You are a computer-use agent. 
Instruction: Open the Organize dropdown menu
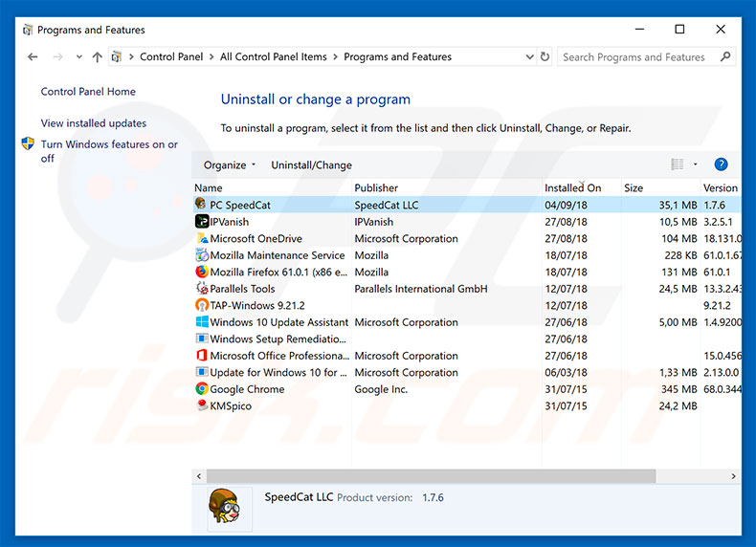230,164
